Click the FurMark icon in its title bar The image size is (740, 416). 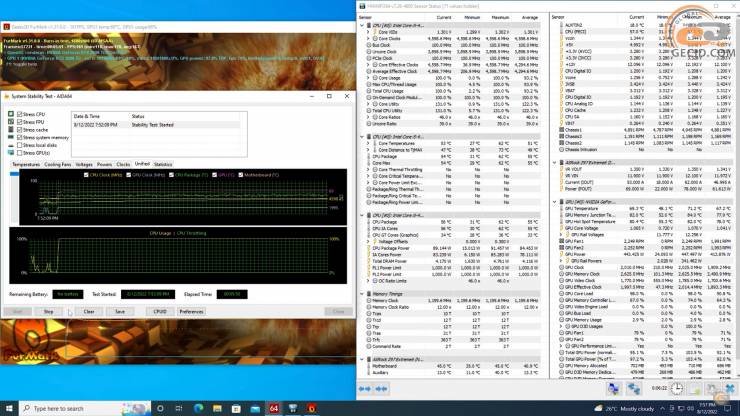7,27
